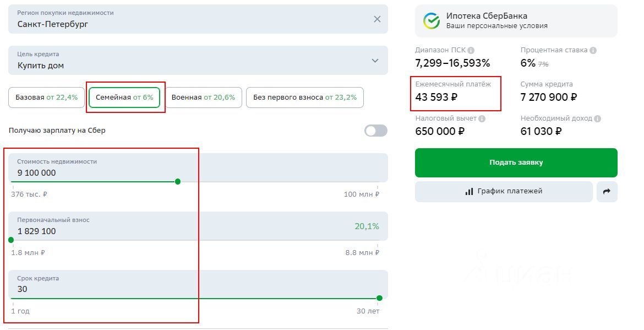Select the Военная от 20,6% program
Screen dimensions: 644x330
[203, 98]
